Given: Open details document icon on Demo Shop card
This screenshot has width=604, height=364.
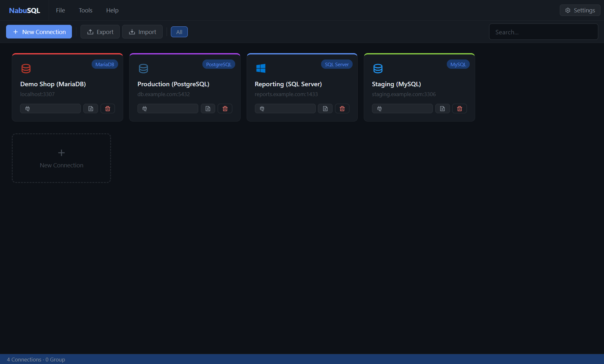Looking at the screenshot, I should click(x=91, y=108).
